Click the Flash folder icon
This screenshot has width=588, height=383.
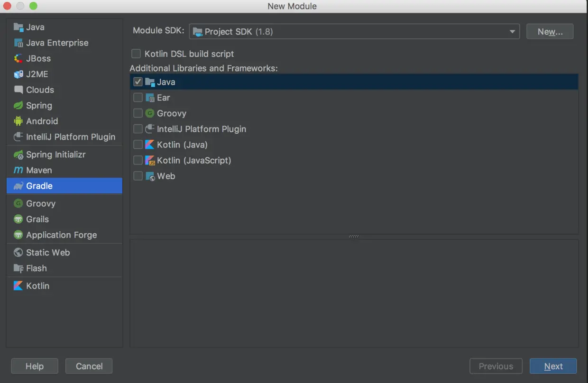tap(18, 268)
